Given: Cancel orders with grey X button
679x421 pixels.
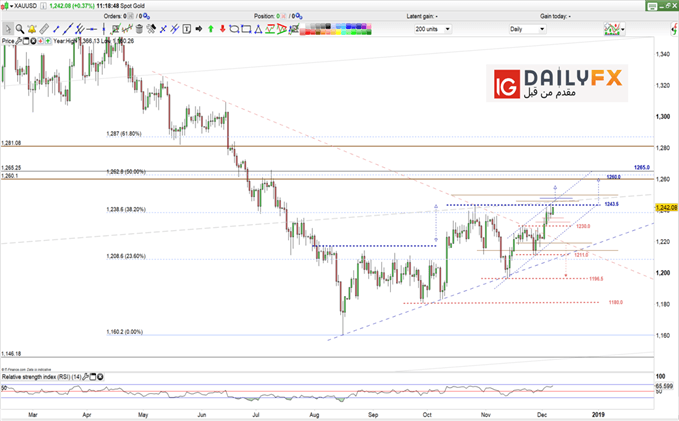Looking at the screenshot, I should [130, 16].
